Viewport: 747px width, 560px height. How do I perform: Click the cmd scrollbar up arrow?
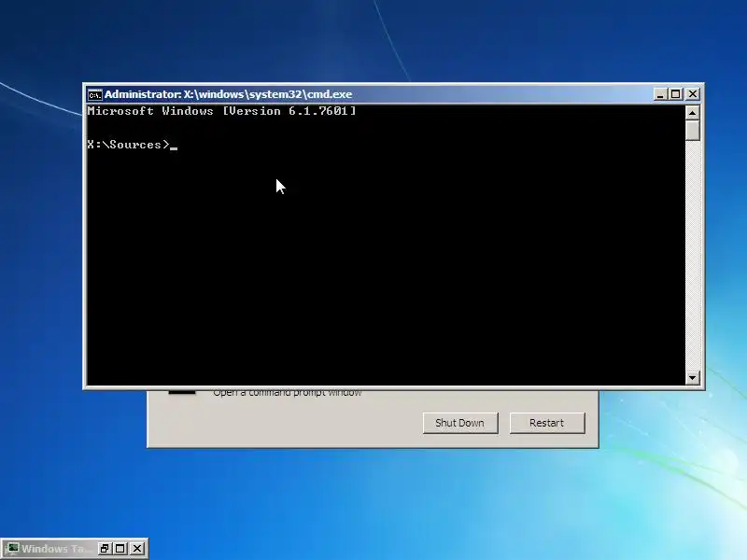click(692, 113)
